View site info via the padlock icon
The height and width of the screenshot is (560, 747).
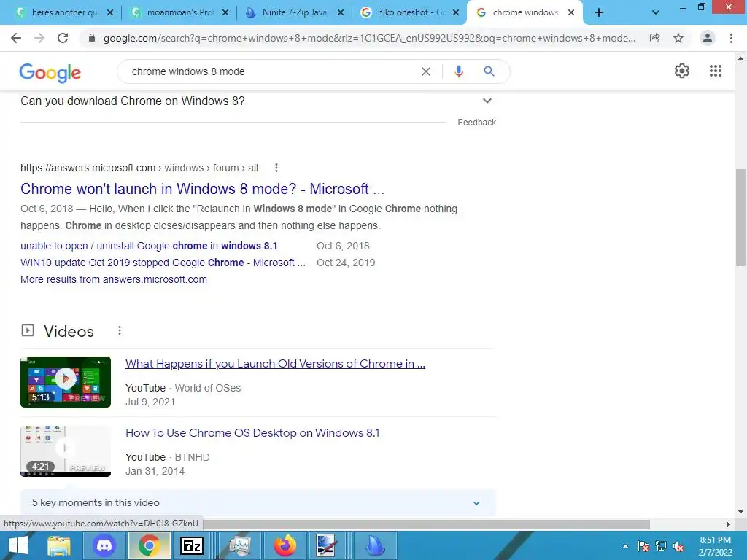(x=92, y=38)
